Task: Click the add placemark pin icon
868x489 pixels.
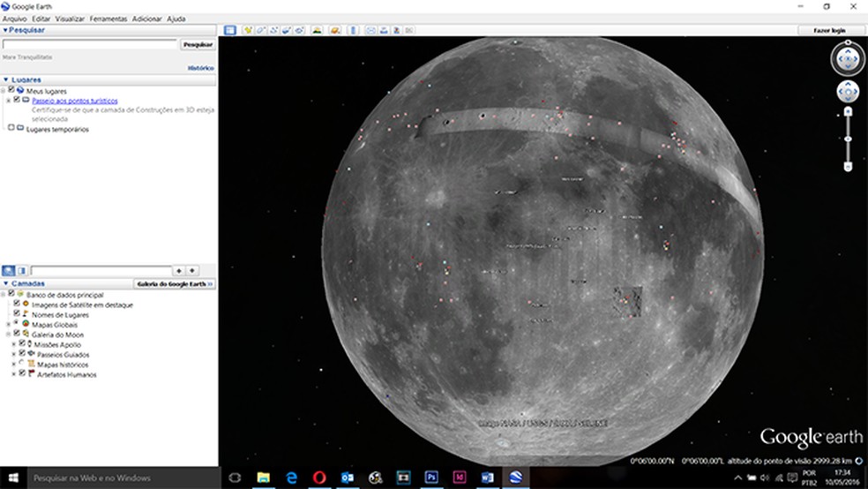Action: (248, 31)
